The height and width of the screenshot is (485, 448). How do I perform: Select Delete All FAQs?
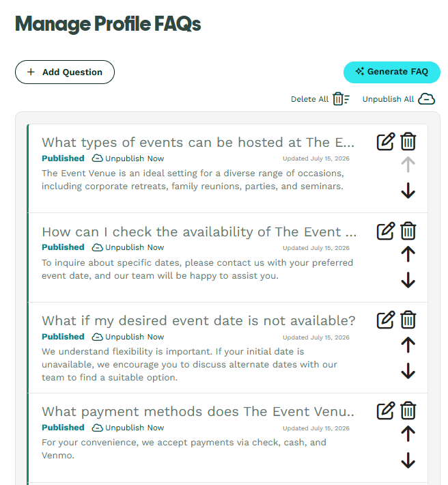point(320,99)
